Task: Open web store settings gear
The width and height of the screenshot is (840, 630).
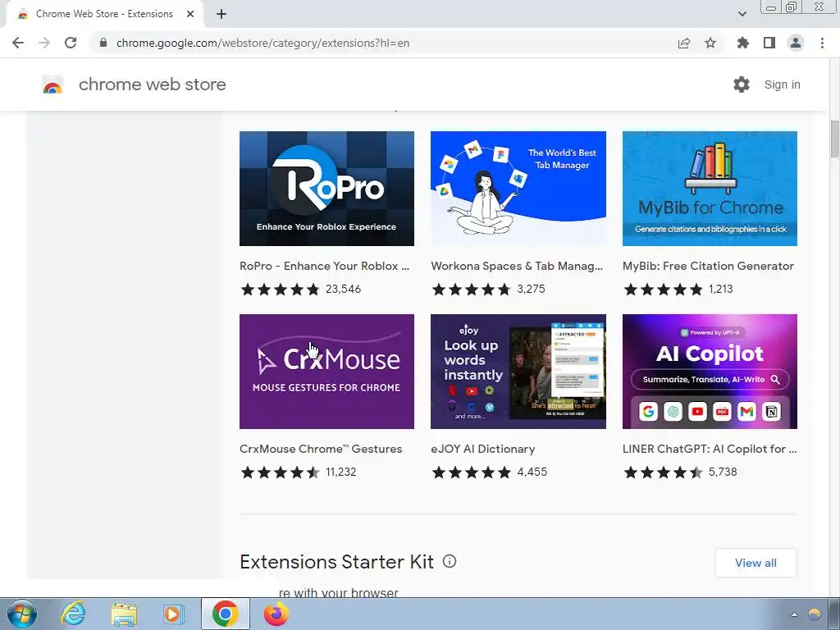Action: [x=742, y=84]
